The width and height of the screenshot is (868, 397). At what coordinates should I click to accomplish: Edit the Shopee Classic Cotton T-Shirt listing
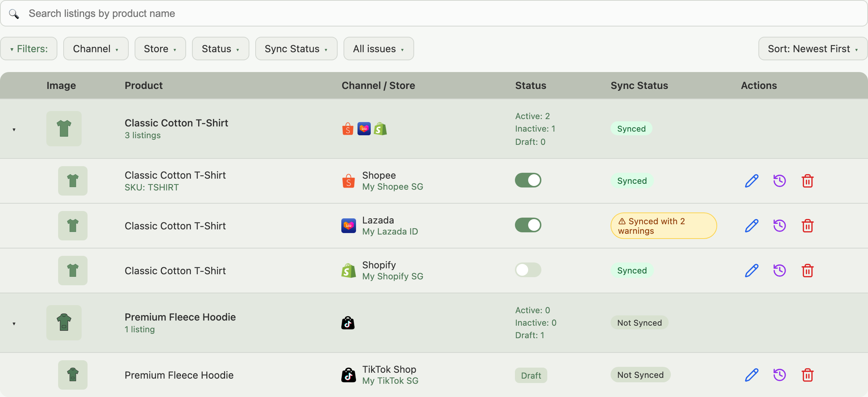(x=752, y=181)
